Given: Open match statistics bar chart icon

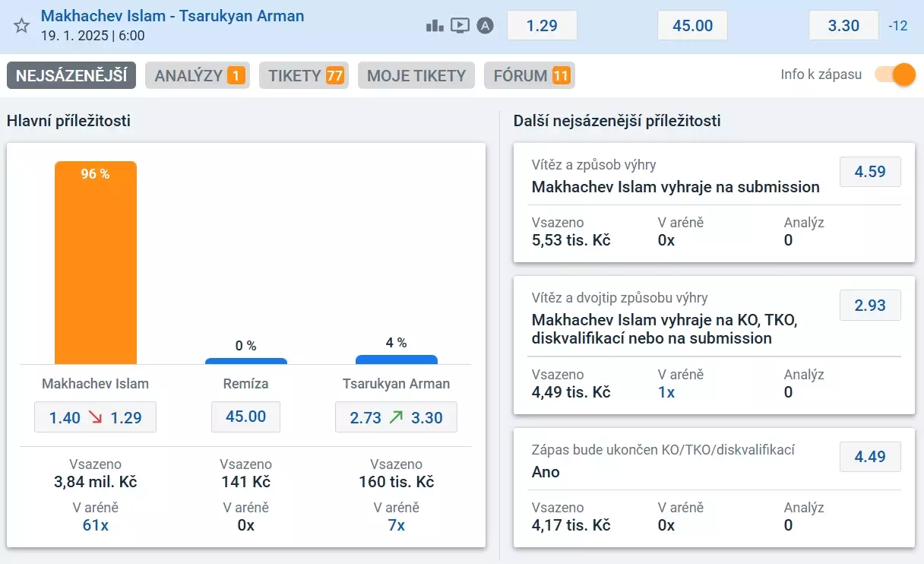Looking at the screenshot, I should point(435,26).
